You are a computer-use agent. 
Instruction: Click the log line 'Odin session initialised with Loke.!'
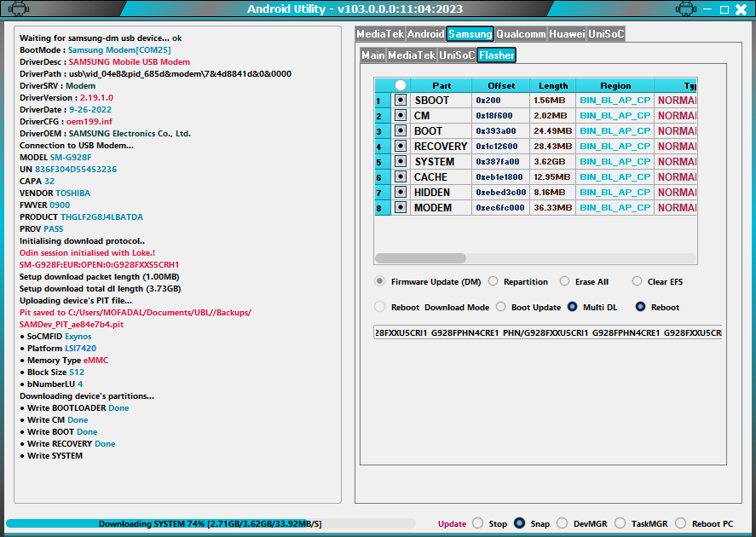(x=87, y=252)
